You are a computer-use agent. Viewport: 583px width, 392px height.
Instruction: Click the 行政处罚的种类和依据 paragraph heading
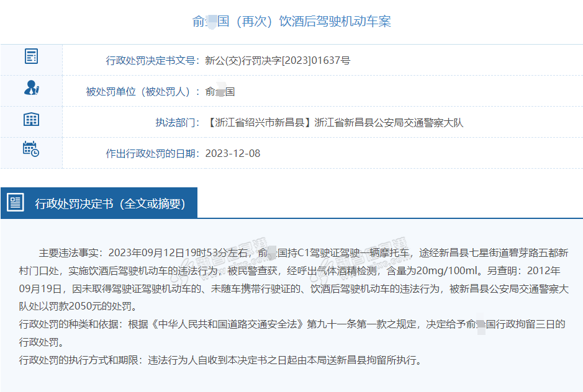click(x=70, y=324)
